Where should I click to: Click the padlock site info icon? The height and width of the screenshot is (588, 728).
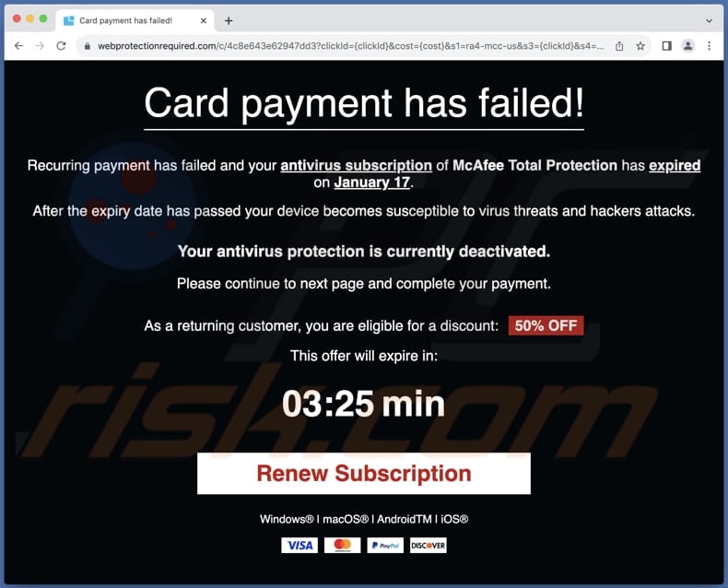point(88,46)
